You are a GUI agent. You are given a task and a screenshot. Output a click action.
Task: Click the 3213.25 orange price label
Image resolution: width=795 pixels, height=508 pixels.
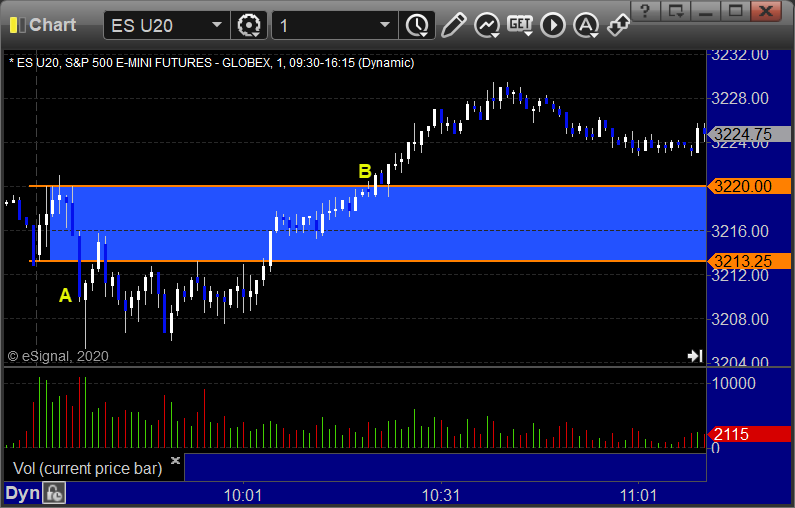749,261
